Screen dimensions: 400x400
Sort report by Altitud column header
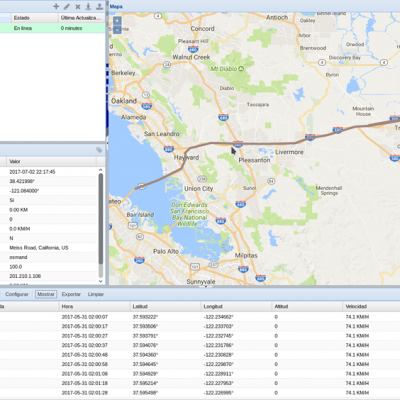307,306
